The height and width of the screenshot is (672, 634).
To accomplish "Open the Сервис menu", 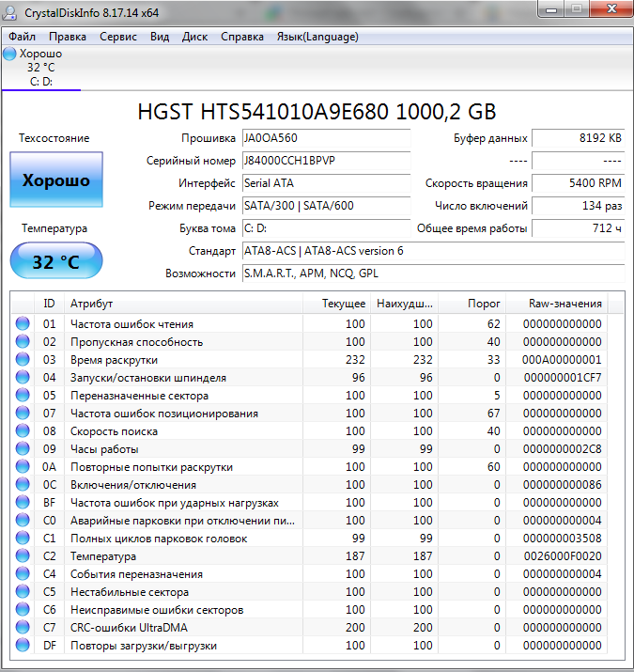I will (x=118, y=37).
